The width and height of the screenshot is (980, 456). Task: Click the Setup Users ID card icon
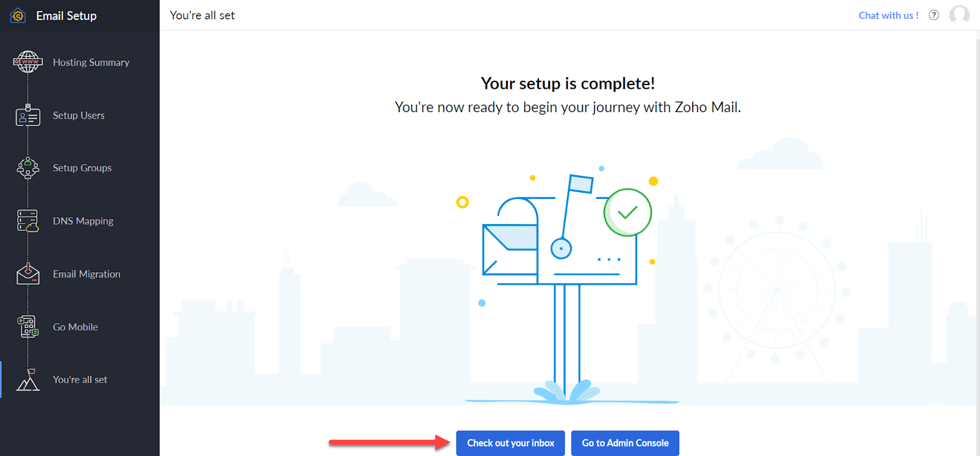point(28,115)
